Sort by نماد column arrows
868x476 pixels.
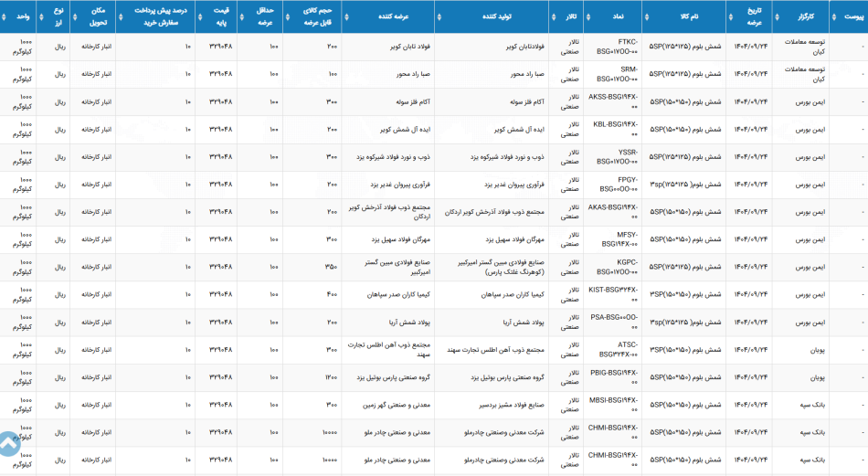point(587,16)
